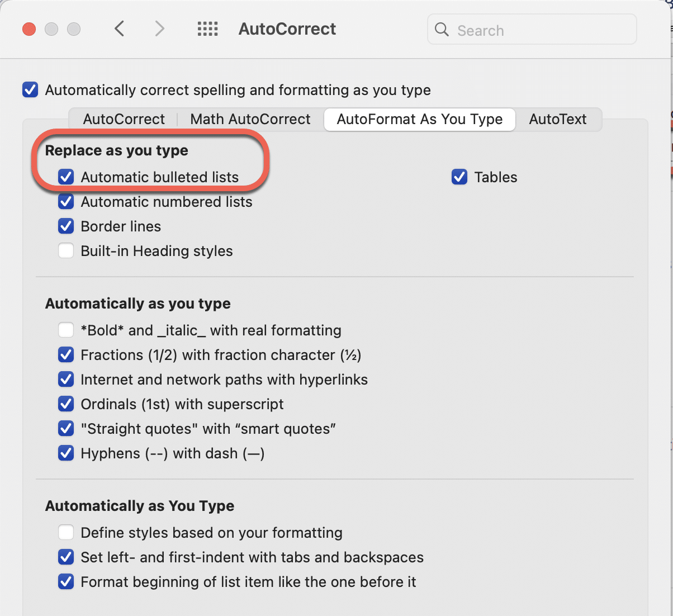Uncheck Fractions with fraction character

click(x=66, y=355)
